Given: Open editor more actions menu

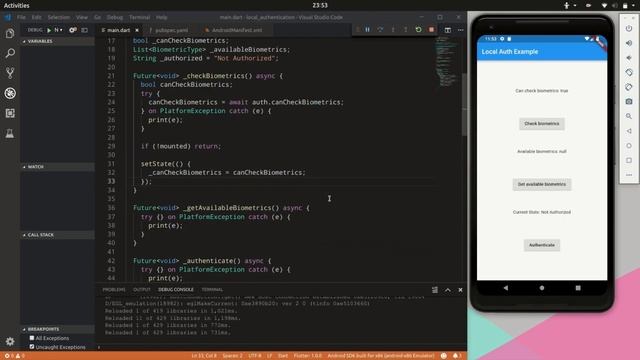Looking at the screenshot, I should (460, 30).
